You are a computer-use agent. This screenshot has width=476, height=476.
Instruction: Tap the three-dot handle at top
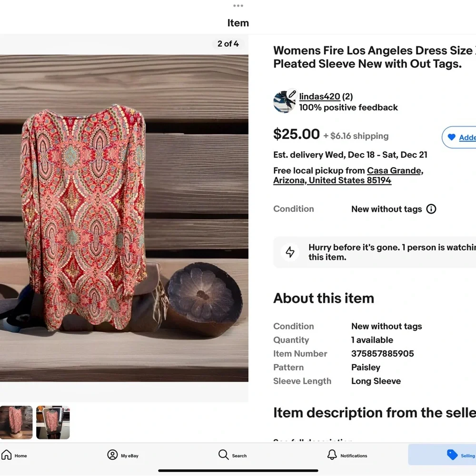(x=238, y=6)
